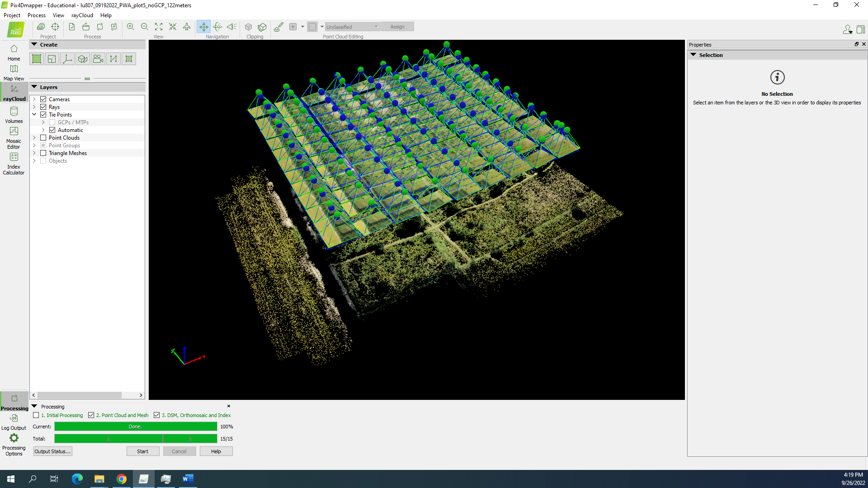Open the View menu
Screen dimensions: 868x488
58,15
